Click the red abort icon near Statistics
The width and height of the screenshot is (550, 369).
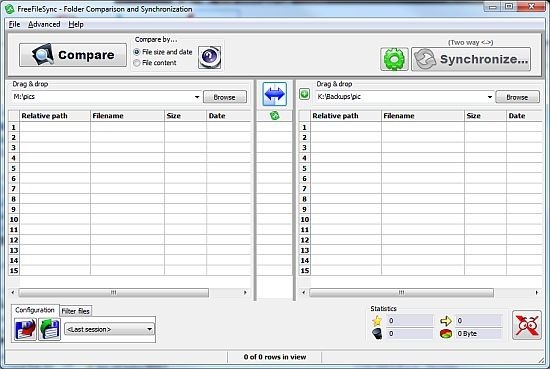pos(526,325)
